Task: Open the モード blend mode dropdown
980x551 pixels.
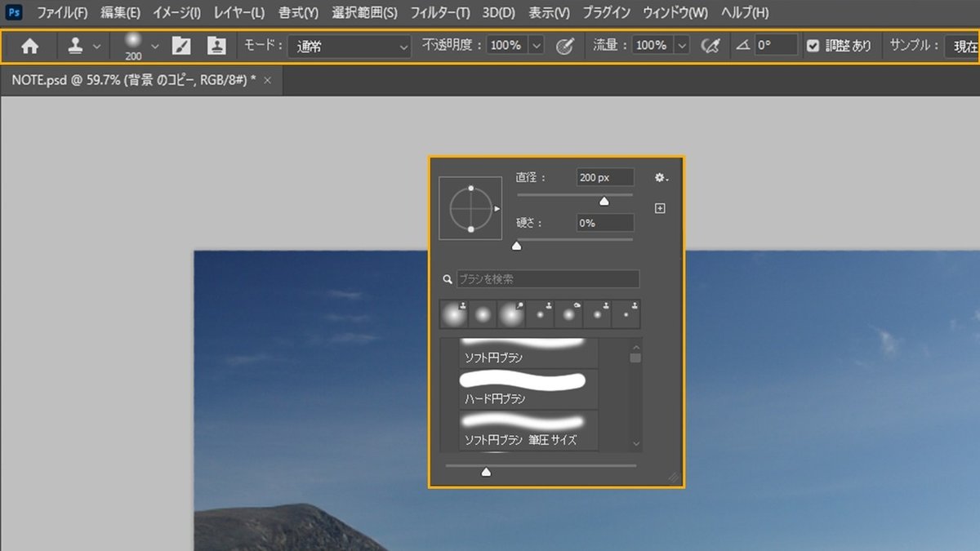Action: click(x=350, y=47)
